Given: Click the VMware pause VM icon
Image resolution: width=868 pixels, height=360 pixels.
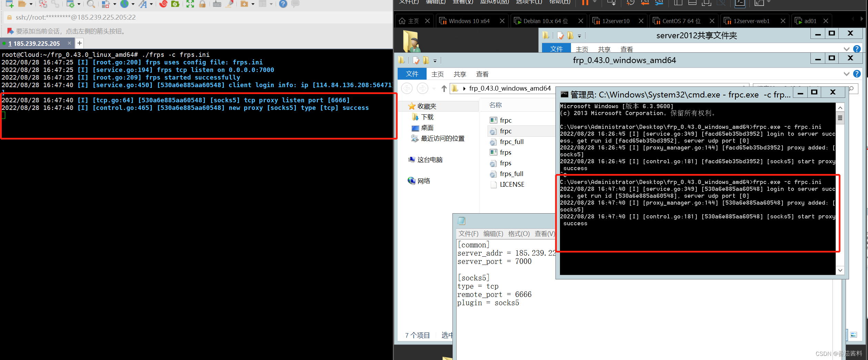Looking at the screenshot, I should coord(585,3).
